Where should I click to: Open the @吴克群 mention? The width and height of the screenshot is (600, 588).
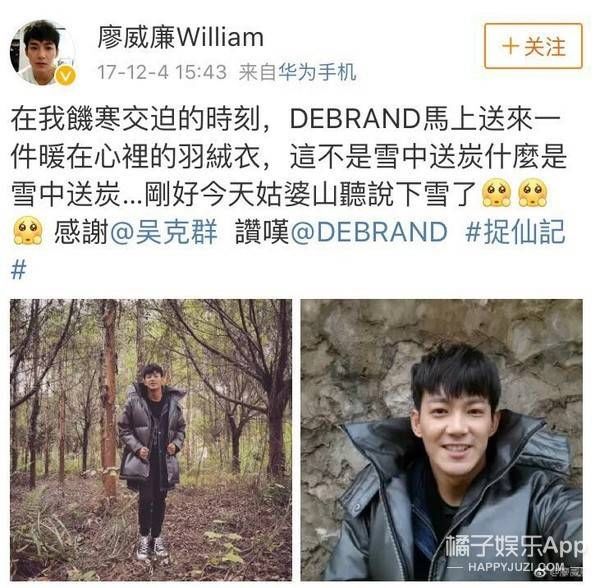coord(164,232)
